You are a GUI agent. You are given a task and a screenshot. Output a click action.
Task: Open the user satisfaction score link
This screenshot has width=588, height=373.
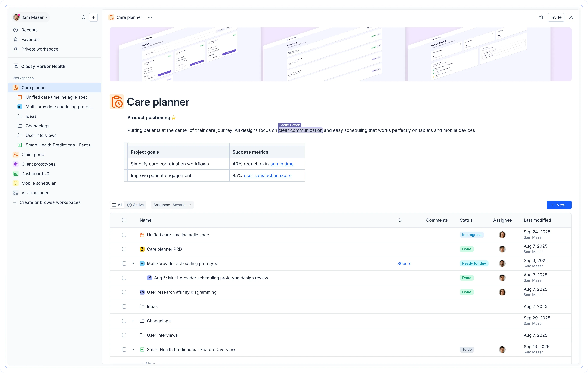[268, 175]
